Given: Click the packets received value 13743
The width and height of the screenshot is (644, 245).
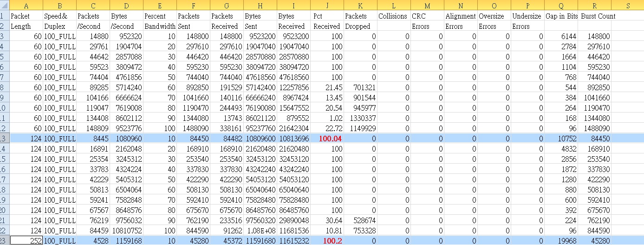Looking at the screenshot, I should tap(227, 118).
